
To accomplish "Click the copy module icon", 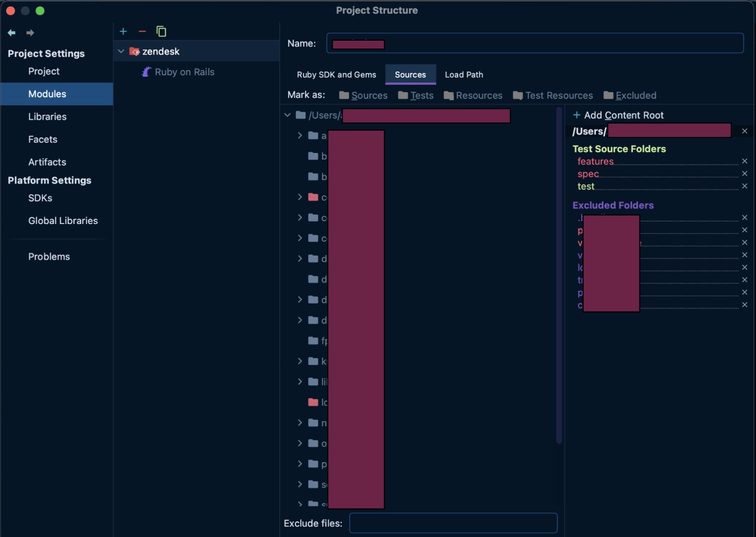I will 161,31.
